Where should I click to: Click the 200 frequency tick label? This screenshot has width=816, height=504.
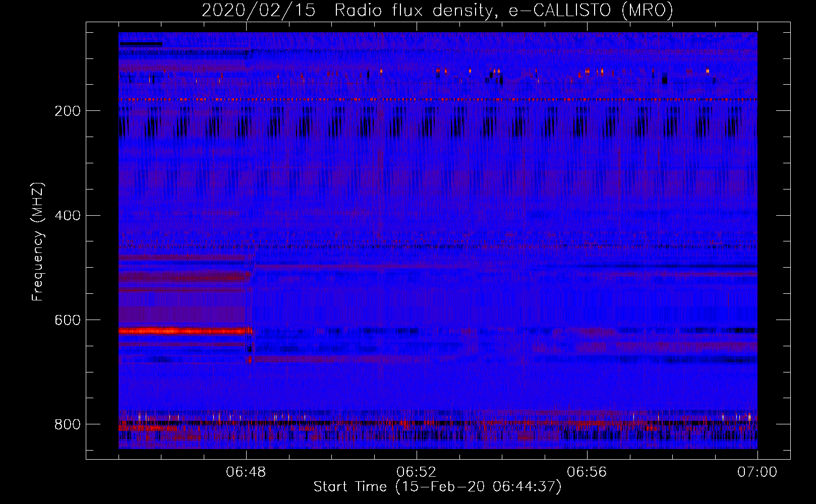click(68, 111)
